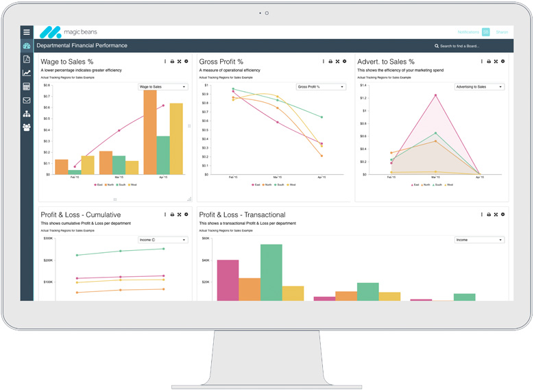Print the Wage to Sales % chart
This screenshot has width=534, height=392.
point(172,62)
